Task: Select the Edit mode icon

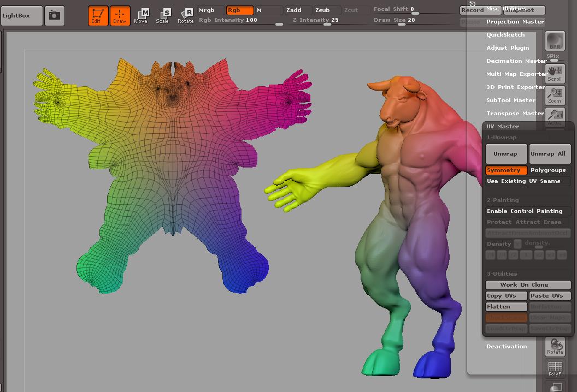Action: click(x=98, y=16)
